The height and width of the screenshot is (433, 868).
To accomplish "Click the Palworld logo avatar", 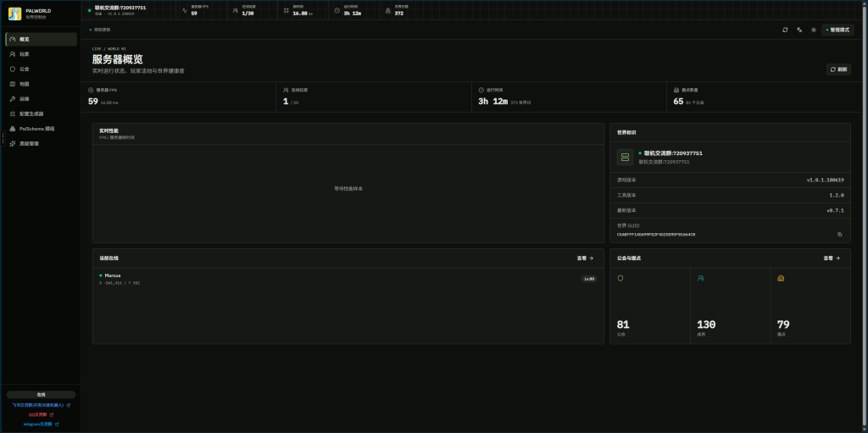I will [x=14, y=14].
